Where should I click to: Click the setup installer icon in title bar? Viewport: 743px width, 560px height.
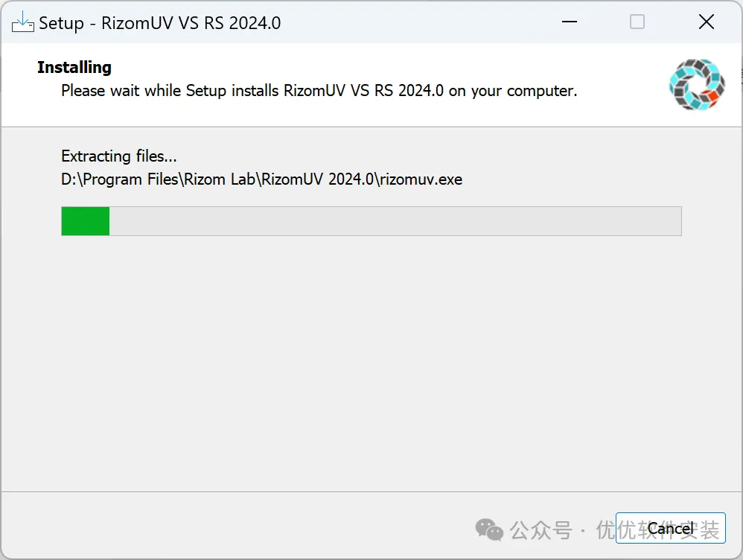click(23, 22)
